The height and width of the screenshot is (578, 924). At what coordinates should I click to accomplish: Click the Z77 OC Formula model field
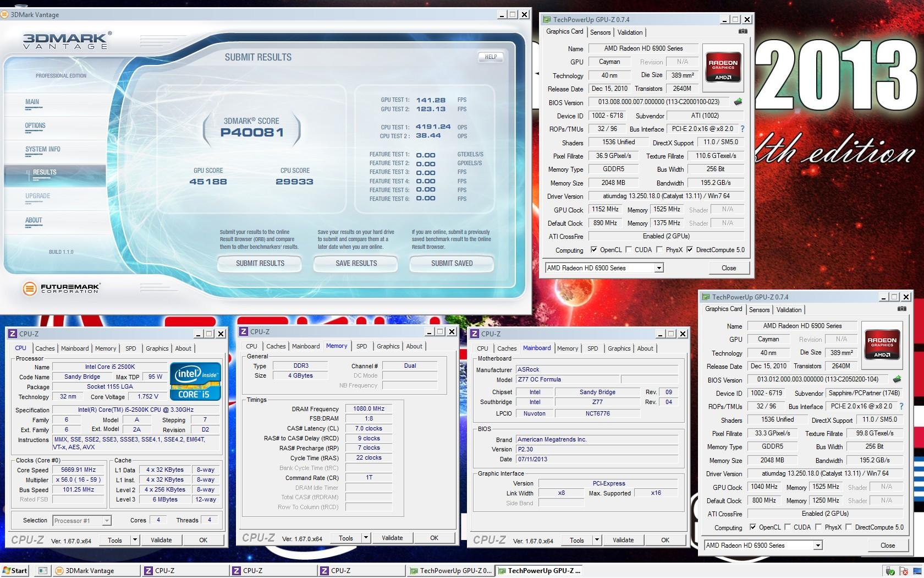[x=567, y=379]
